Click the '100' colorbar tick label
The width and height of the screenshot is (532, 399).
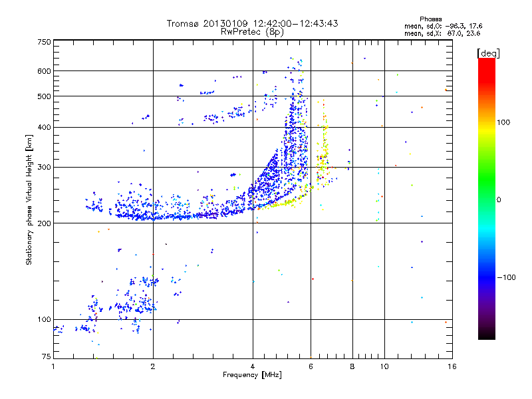[503, 122]
